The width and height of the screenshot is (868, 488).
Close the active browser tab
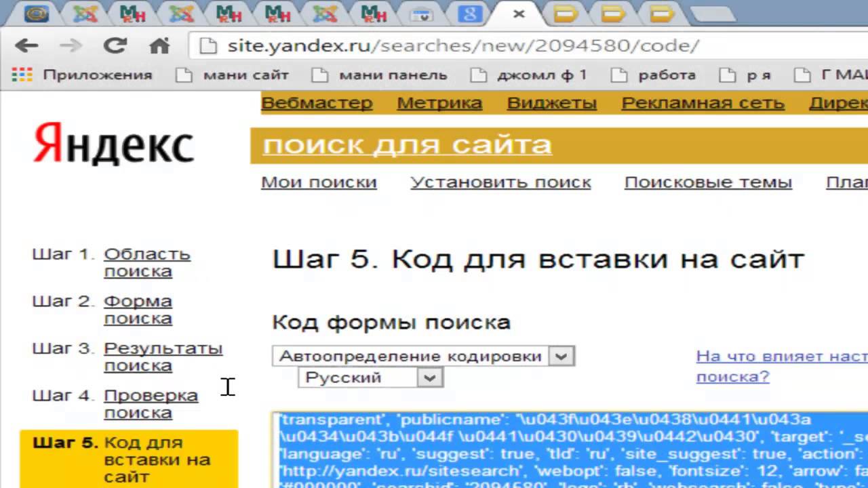(519, 14)
